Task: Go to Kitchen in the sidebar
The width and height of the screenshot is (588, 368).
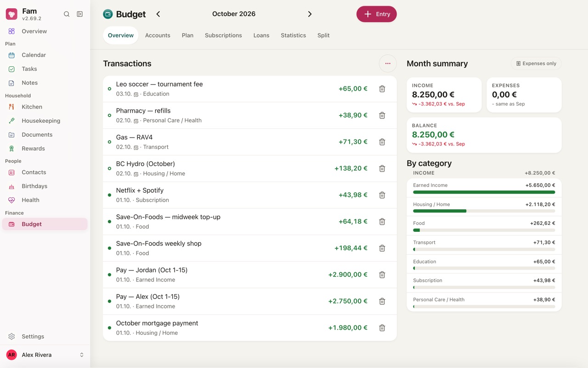Action: point(45,107)
